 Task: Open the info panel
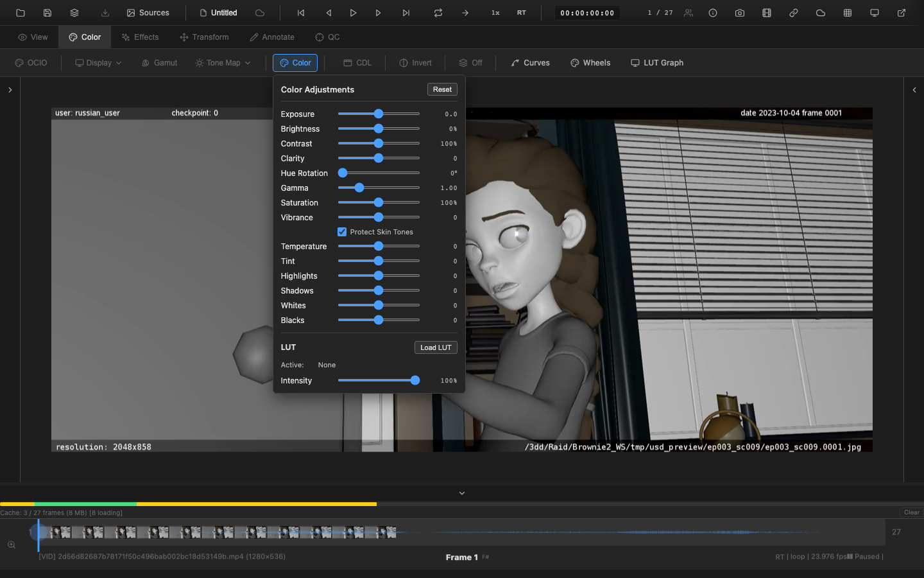(713, 12)
